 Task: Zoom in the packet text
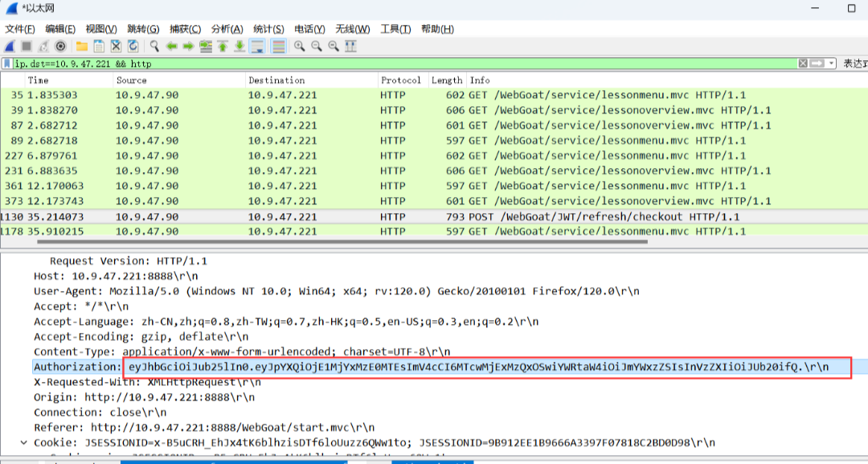point(300,47)
